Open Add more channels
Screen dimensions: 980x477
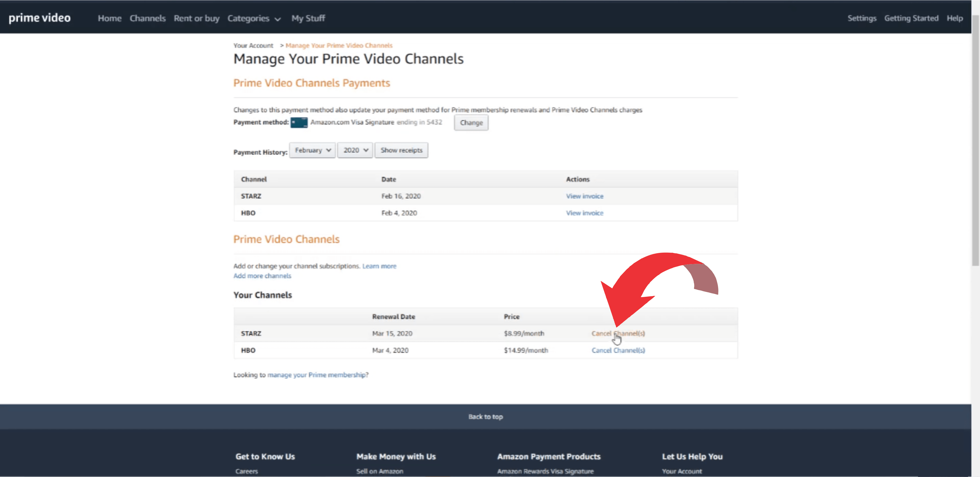tap(262, 276)
